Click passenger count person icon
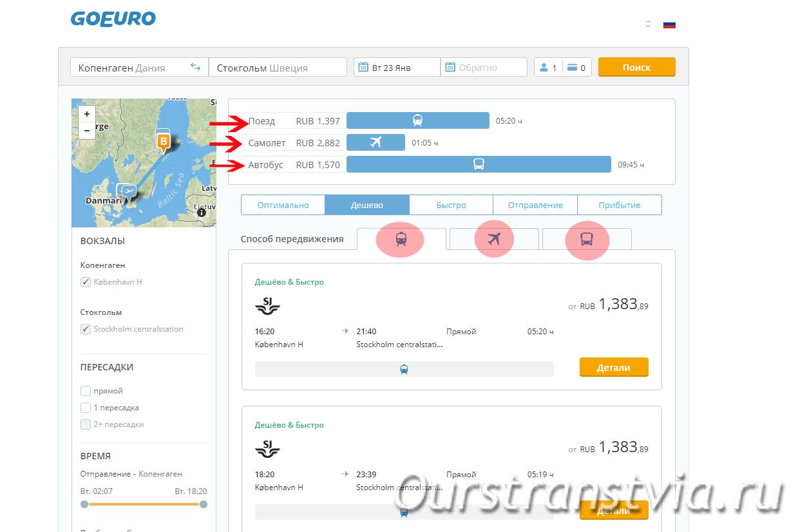The width and height of the screenshot is (798, 532). pos(544,67)
